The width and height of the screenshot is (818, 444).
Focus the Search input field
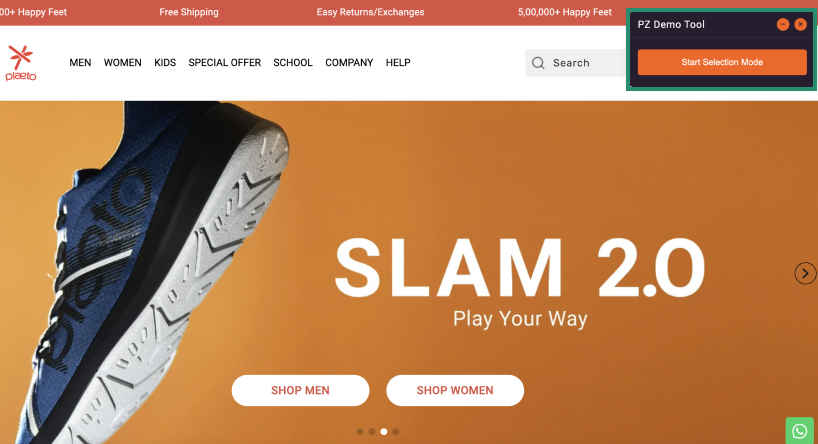pos(576,63)
